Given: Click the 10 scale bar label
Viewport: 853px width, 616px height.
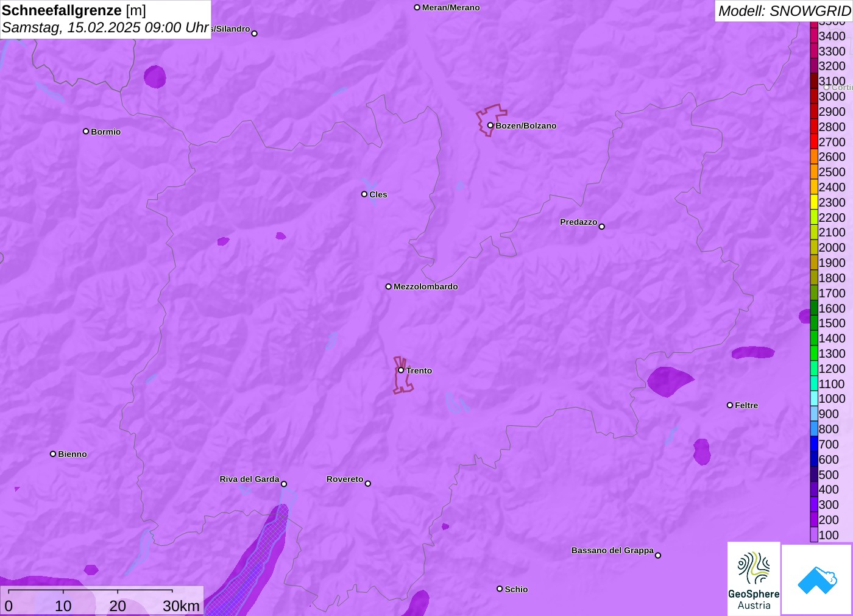Looking at the screenshot, I should click(x=63, y=606).
